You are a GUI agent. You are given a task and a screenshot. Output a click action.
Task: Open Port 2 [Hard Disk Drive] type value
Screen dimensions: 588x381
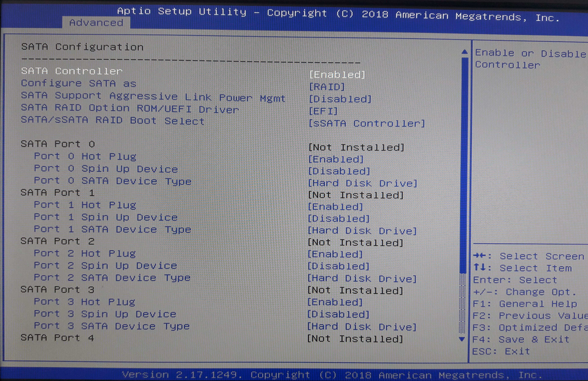(362, 279)
